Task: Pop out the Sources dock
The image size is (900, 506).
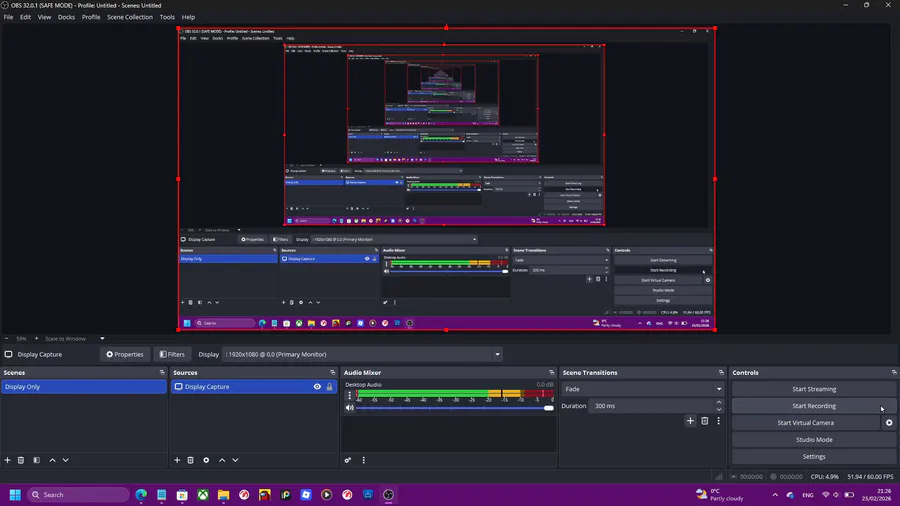Action: [x=332, y=372]
